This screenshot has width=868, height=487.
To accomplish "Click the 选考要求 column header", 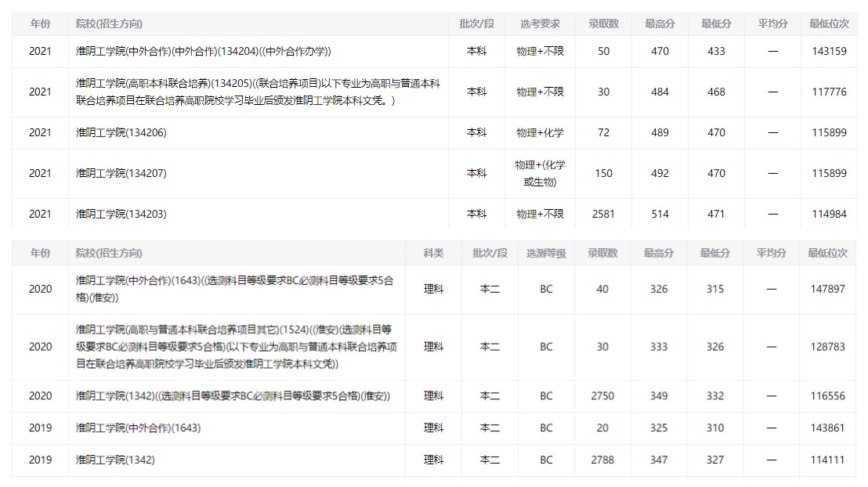I will click(540, 24).
